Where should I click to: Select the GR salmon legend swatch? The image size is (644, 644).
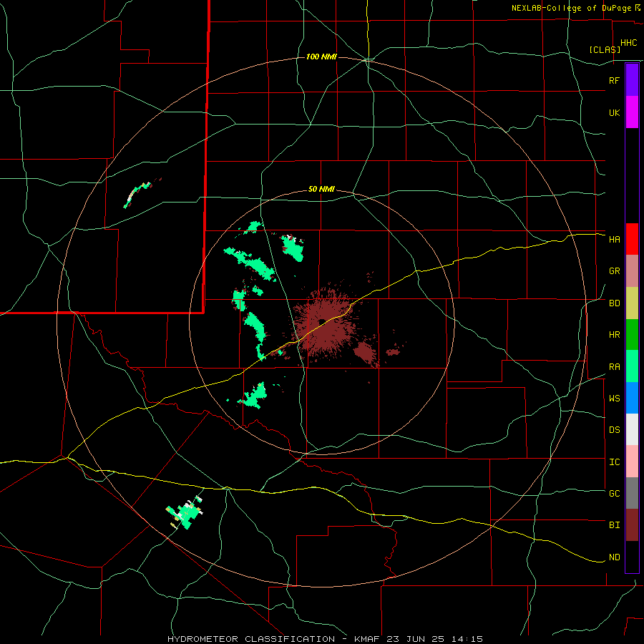tap(632, 271)
